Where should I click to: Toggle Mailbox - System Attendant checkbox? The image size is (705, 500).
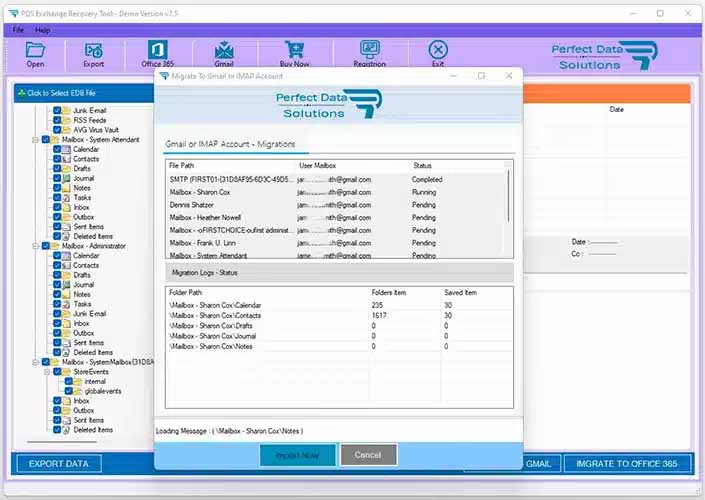pos(46,139)
